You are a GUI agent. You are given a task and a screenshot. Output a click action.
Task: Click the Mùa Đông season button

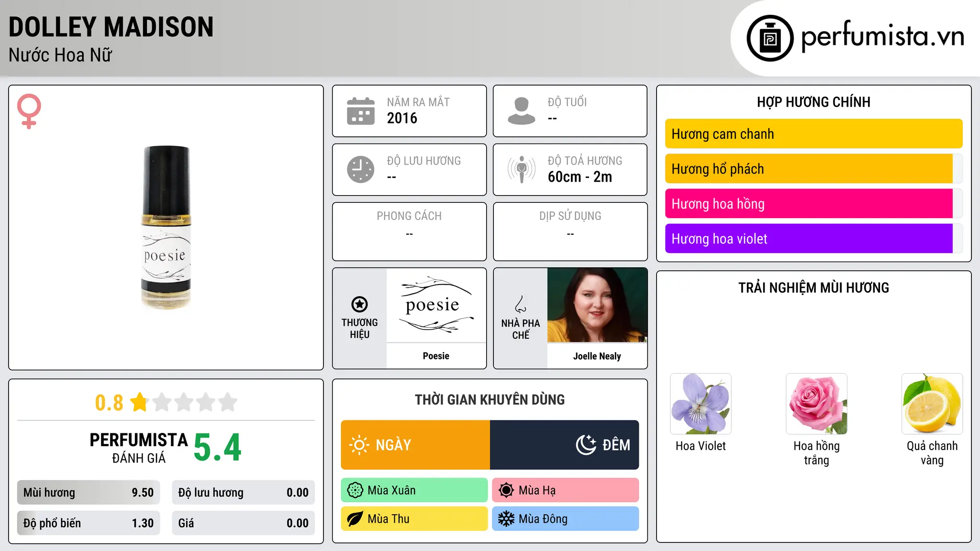click(566, 519)
